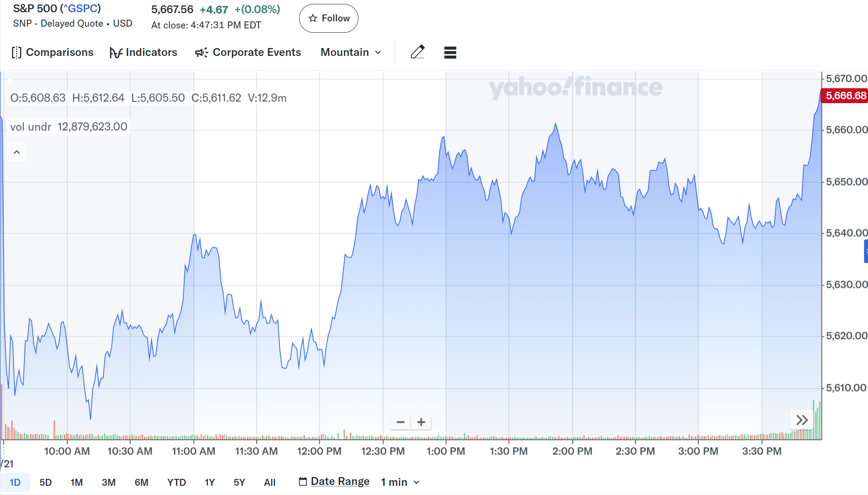
Task: Collapse the volume indicator panel chevron
Action: (17, 152)
